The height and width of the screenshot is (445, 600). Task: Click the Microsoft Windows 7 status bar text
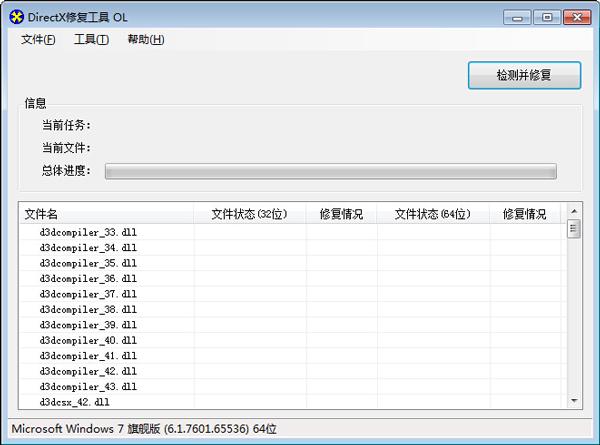(144, 429)
